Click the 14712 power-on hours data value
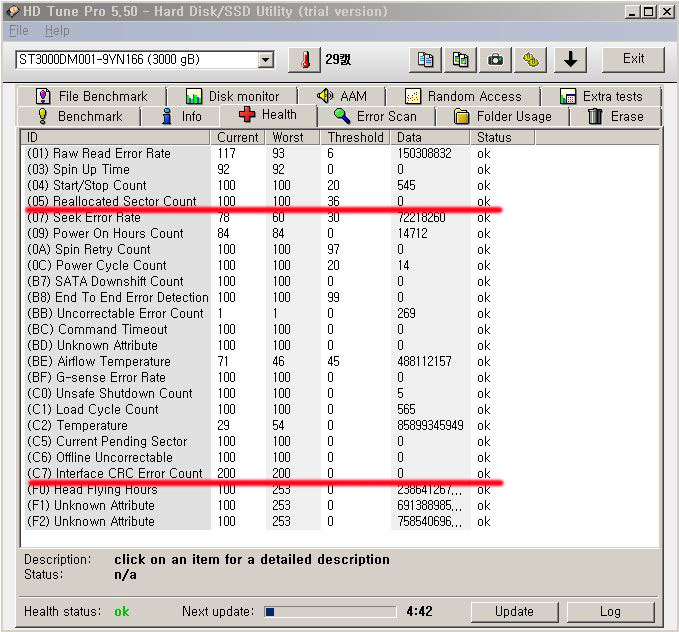This screenshot has height=632, width=679. tap(412, 233)
